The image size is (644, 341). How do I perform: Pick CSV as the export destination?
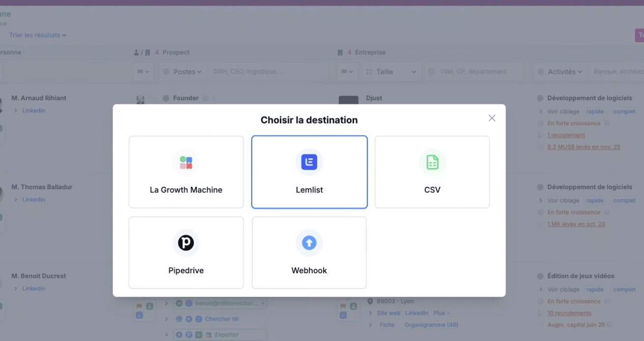(432, 172)
